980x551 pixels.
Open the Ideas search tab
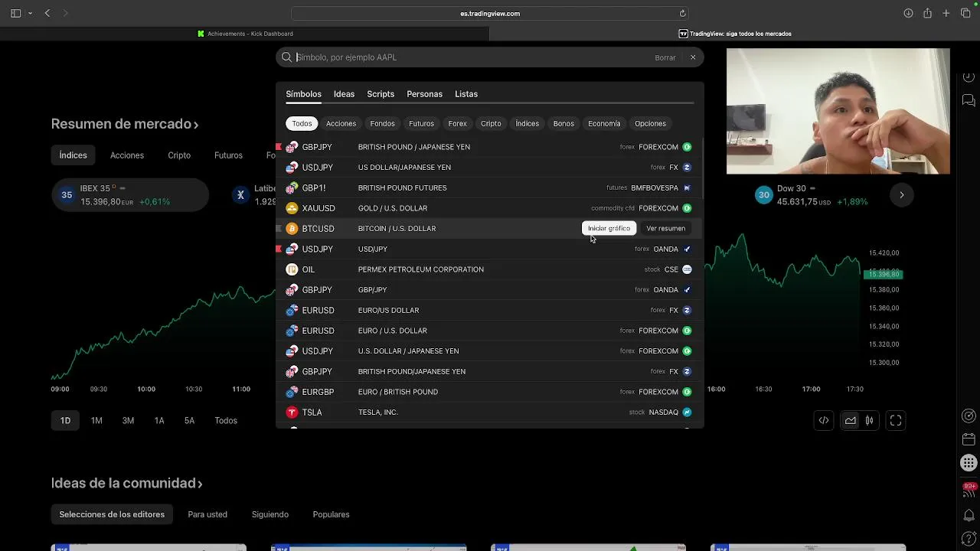(x=344, y=94)
